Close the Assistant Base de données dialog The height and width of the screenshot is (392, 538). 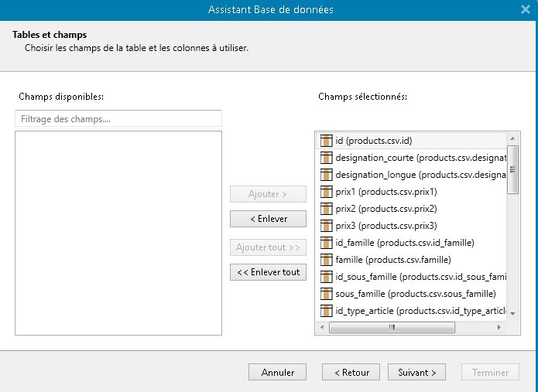tap(526, 9)
